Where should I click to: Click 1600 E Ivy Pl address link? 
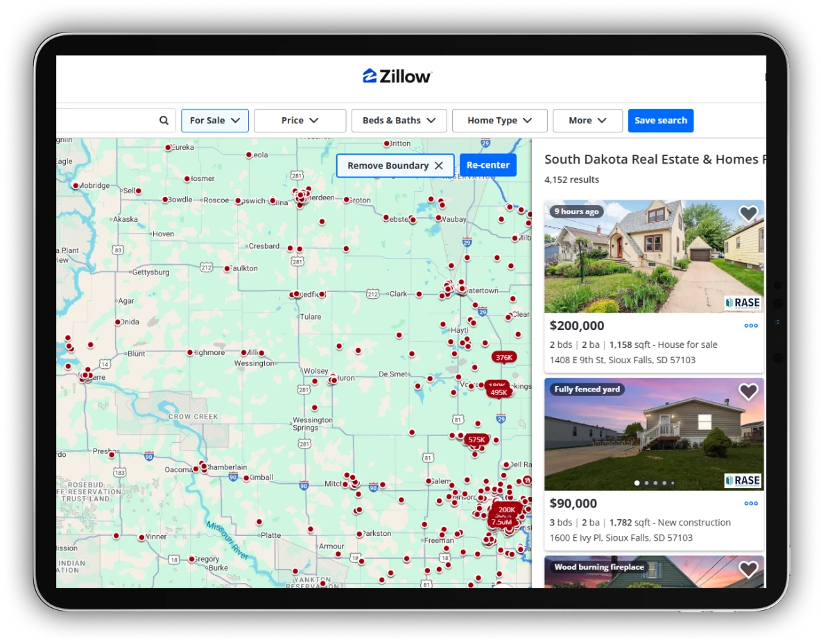(x=621, y=538)
